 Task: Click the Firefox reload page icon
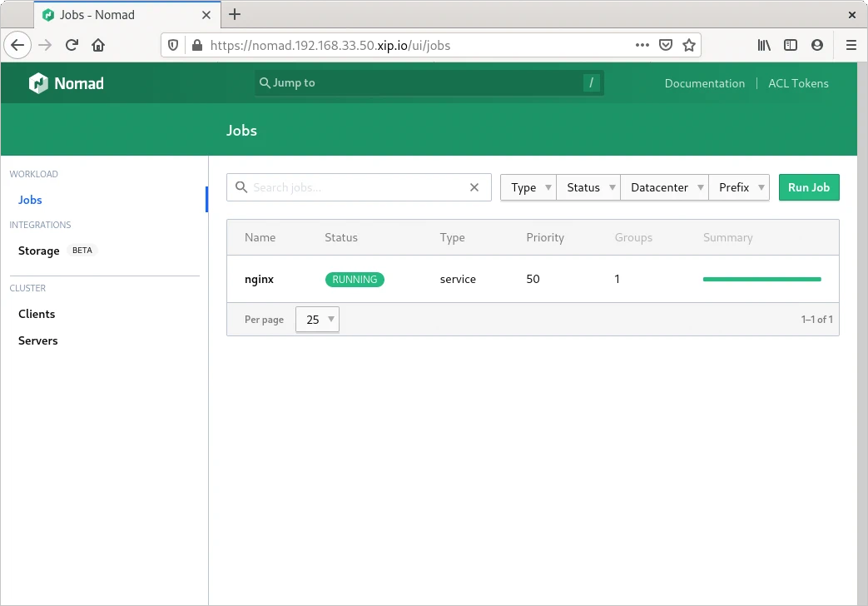tap(72, 45)
